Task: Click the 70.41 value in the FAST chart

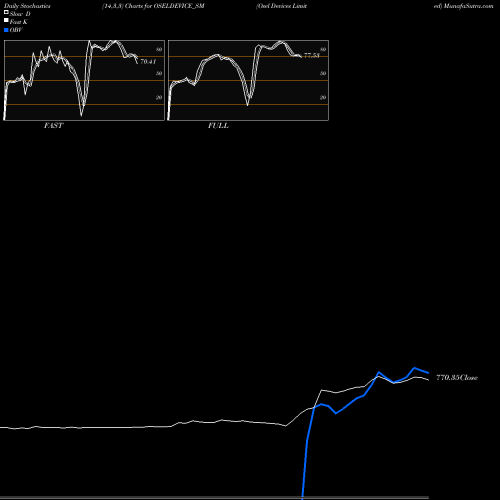Action: click(x=148, y=62)
